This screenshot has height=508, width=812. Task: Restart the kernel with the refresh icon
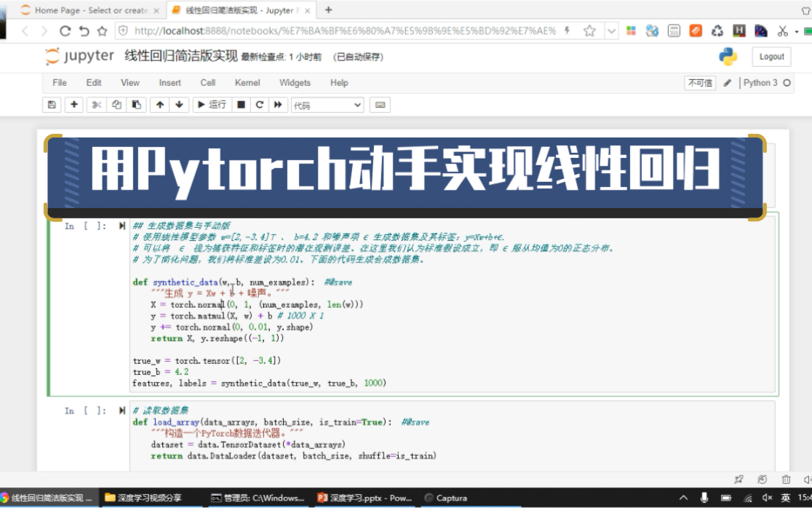(259, 105)
